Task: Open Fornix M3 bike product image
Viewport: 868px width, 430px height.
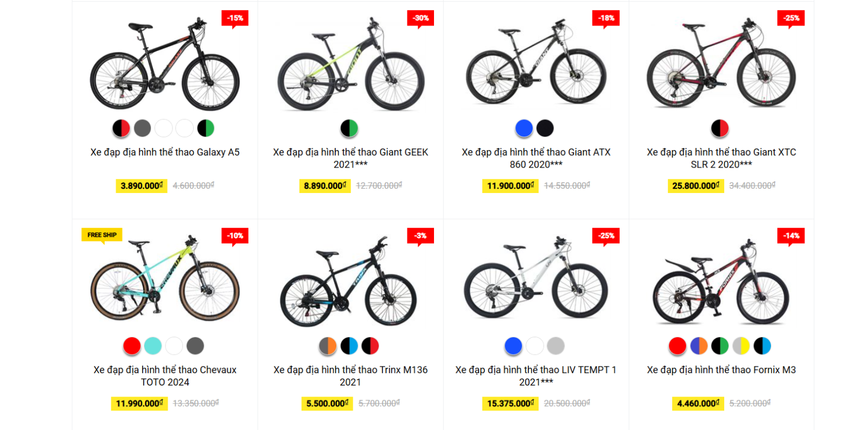Action: [x=721, y=282]
